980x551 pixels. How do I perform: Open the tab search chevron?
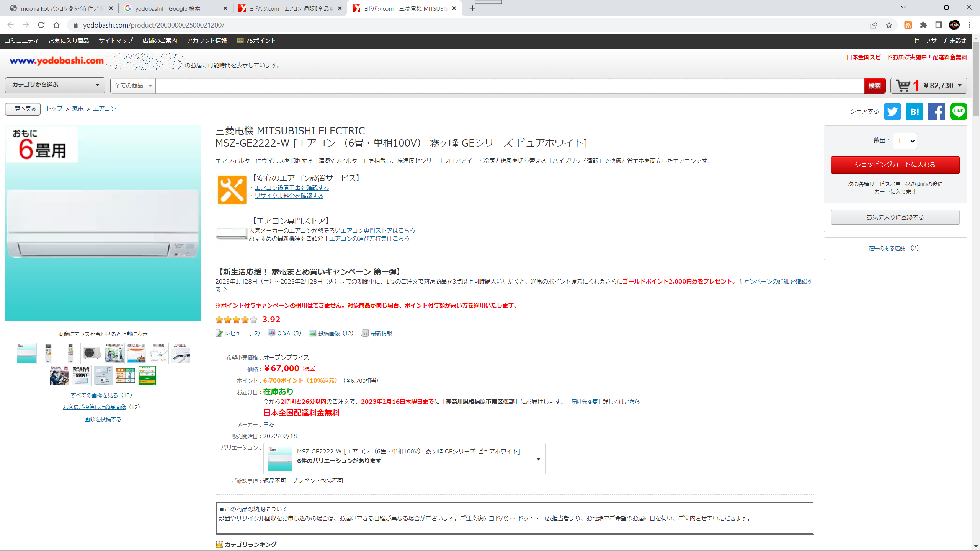[x=903, y=8]
